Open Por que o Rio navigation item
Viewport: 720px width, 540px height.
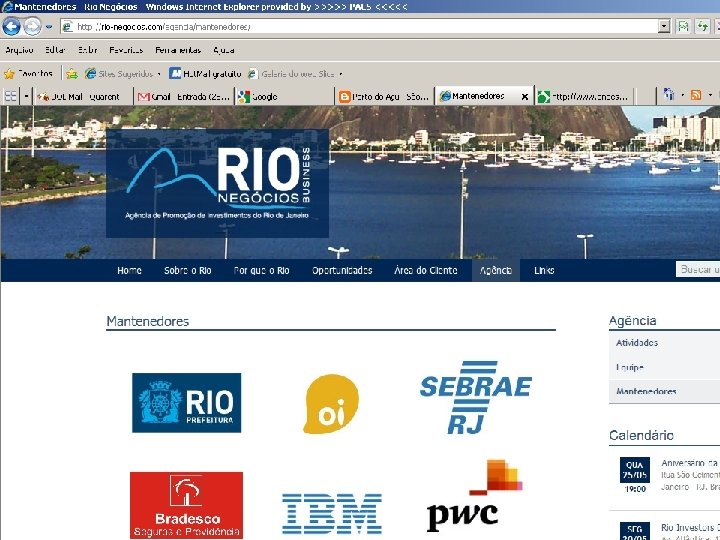point(261,270)
